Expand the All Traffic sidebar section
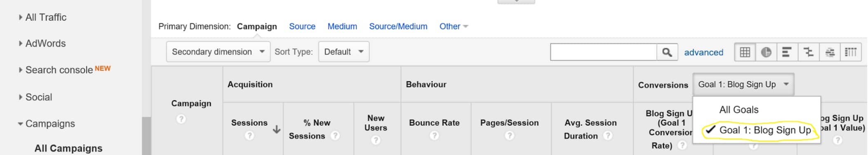Viewport: 868px width, 155px height. tap(42, 17)
